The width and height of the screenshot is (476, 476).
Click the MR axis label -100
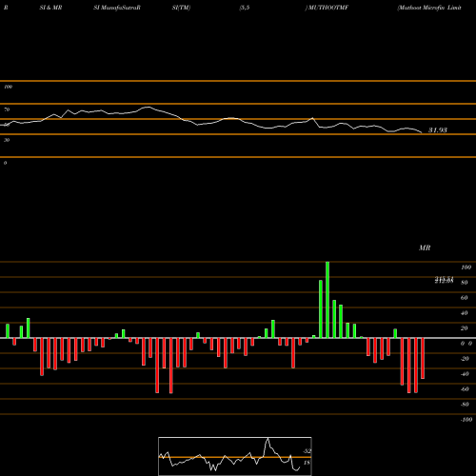pyautogui.click(x=466, y=420)
